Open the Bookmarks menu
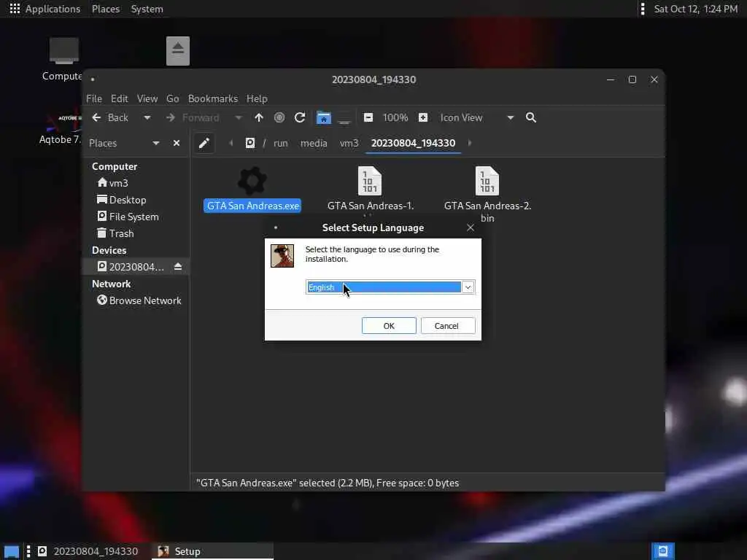 [213, 98]
